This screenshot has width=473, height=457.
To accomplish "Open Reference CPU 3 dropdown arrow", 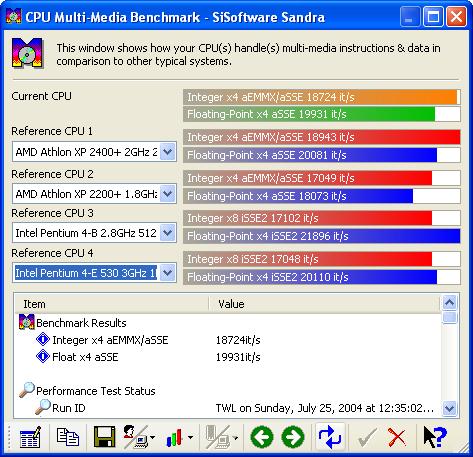I will pos(167,233).
